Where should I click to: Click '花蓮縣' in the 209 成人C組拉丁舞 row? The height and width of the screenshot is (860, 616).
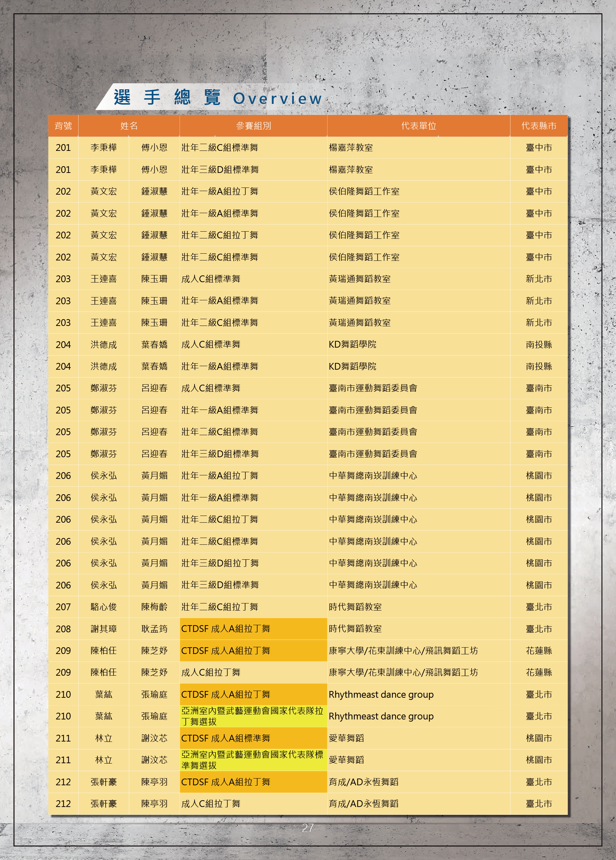point(539,673)
